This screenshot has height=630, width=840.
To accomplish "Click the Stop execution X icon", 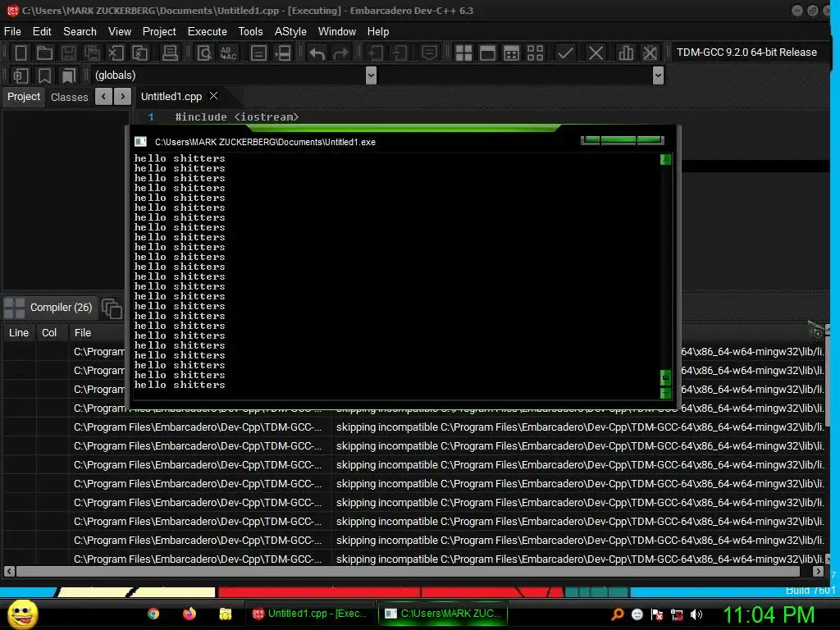I will tap(596, 52).
